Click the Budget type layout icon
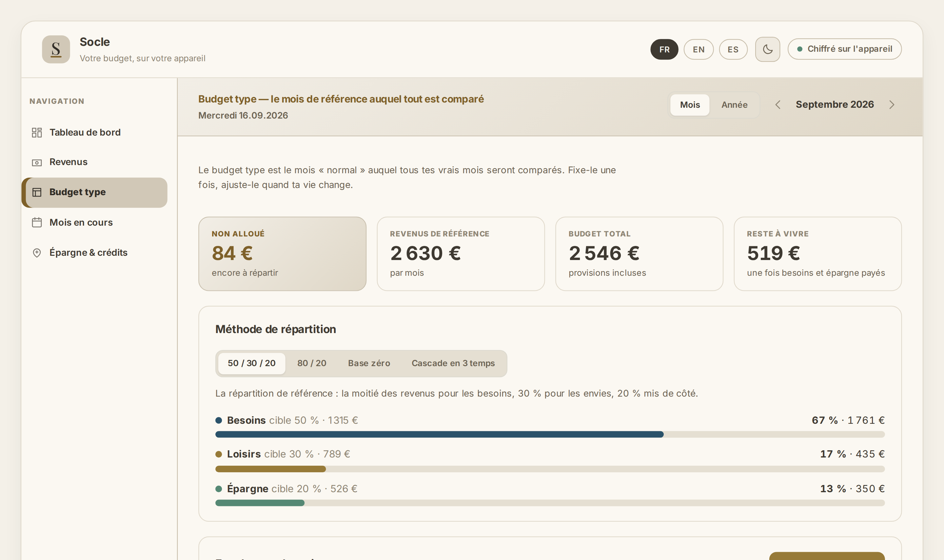Screen dimensions: 944x560 [37, 193]
